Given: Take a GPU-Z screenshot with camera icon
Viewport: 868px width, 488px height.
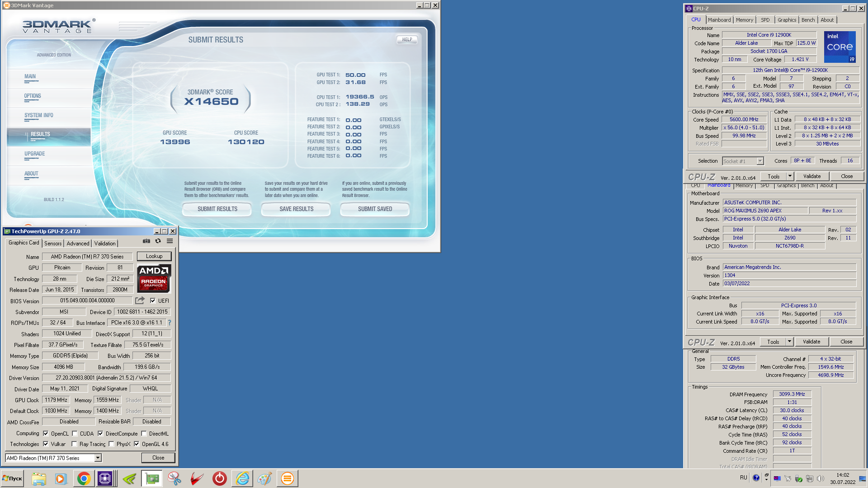Looking at the screenshot, I should point(146,241).
